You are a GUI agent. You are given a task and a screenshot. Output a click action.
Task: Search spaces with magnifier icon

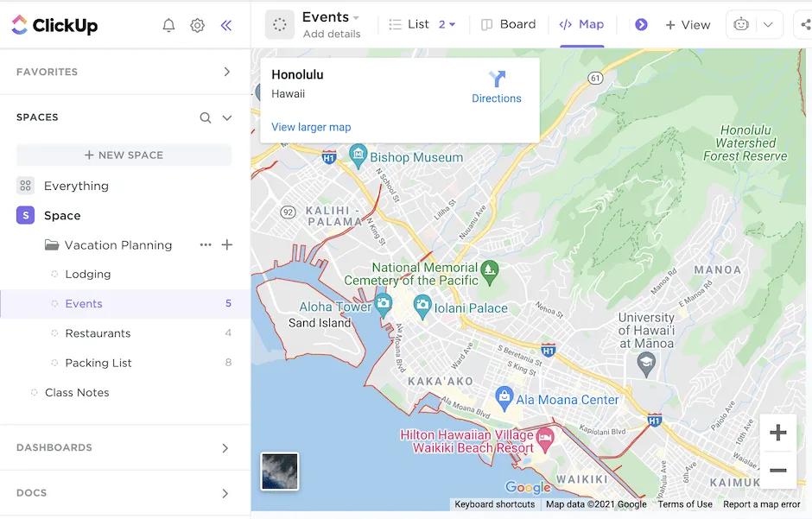click(x=206, y=117)
